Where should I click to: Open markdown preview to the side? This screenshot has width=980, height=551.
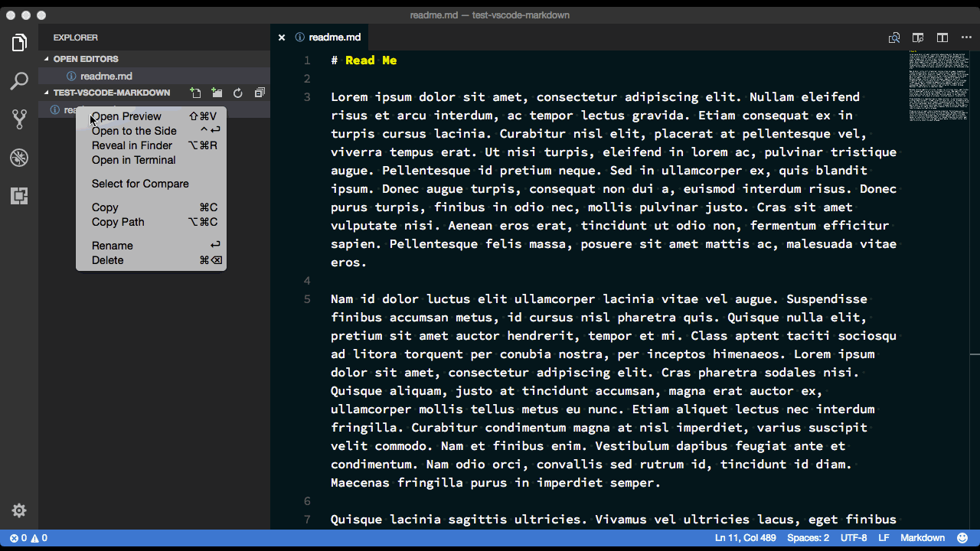pos(918,37)
